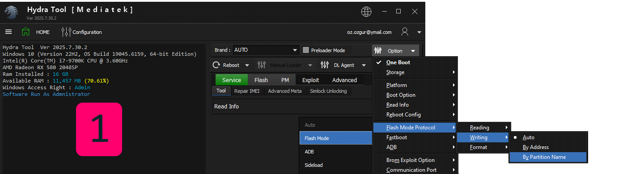Select the Writing submenu item
The width and height of the screenshot is (644, 174).
click(x=484, y=137)
